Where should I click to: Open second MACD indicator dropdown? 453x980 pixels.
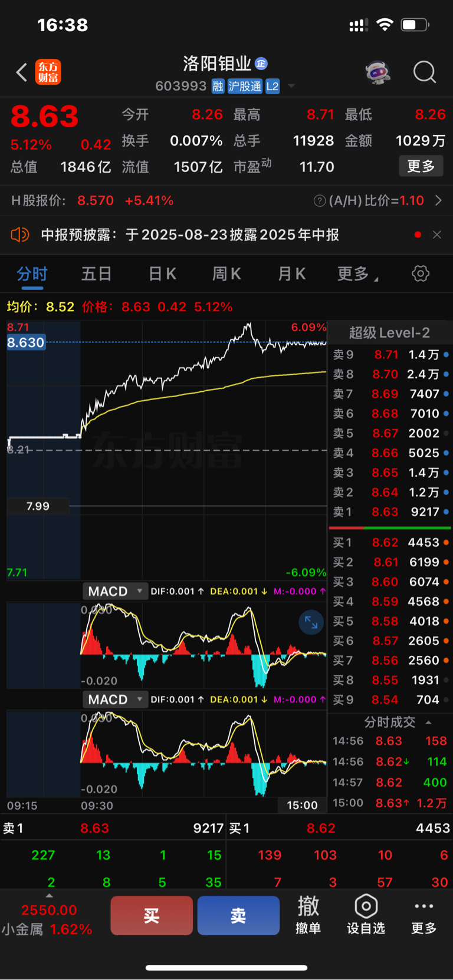click(x=115, y=699)
